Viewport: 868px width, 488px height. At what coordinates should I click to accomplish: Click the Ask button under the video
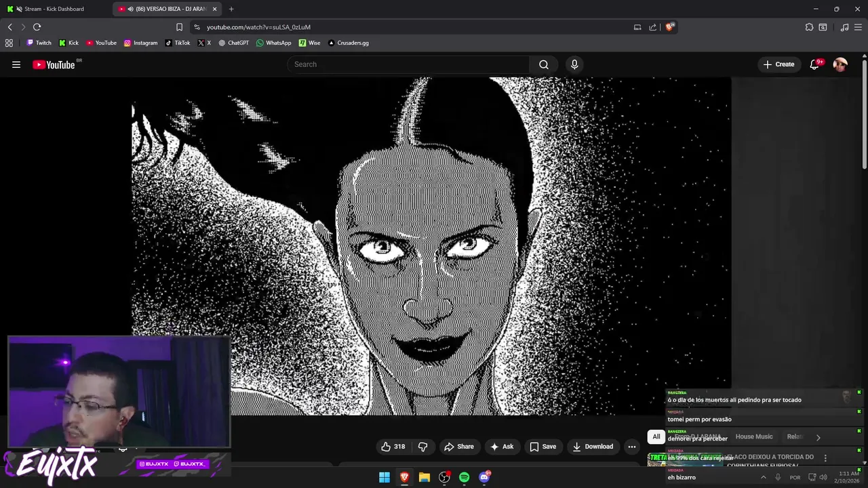502,447
